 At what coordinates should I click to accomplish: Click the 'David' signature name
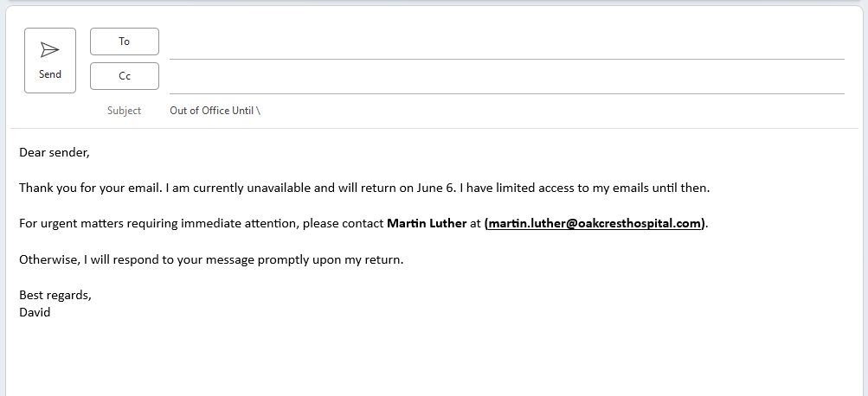click(x=35, y=312)
